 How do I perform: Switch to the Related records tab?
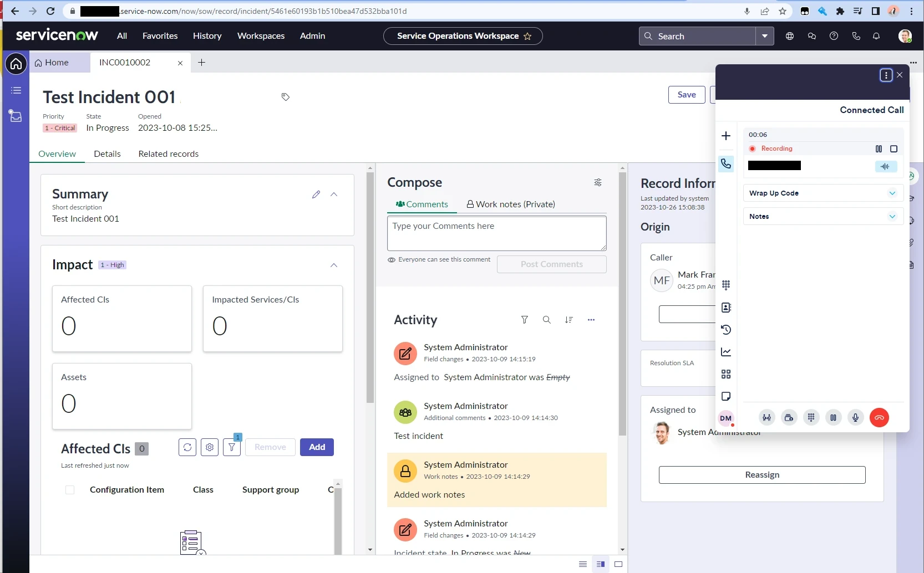[168, 154]
